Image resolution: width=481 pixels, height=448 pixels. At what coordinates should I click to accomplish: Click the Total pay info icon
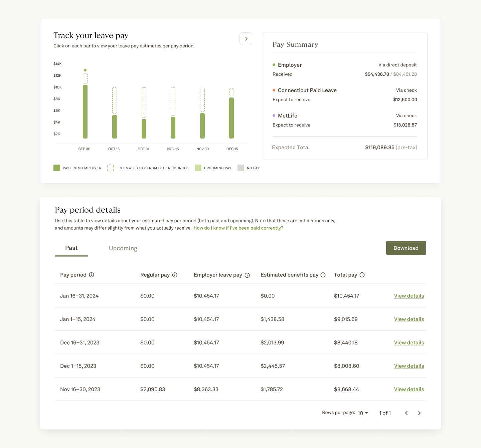362,275
